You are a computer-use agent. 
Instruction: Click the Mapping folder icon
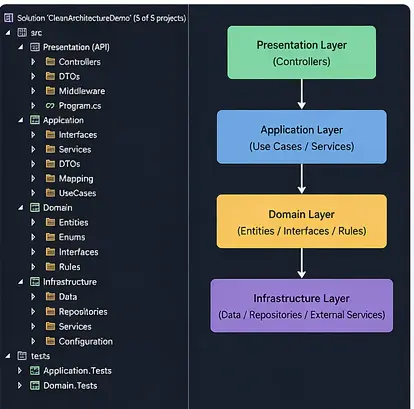[x=50, y=178]
